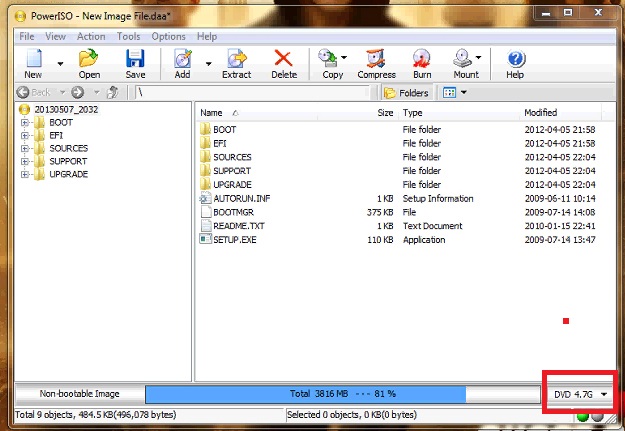The width and height of the screenshot is (625, 431).
Task: Open the Options menu
Action: coord(168,37)
